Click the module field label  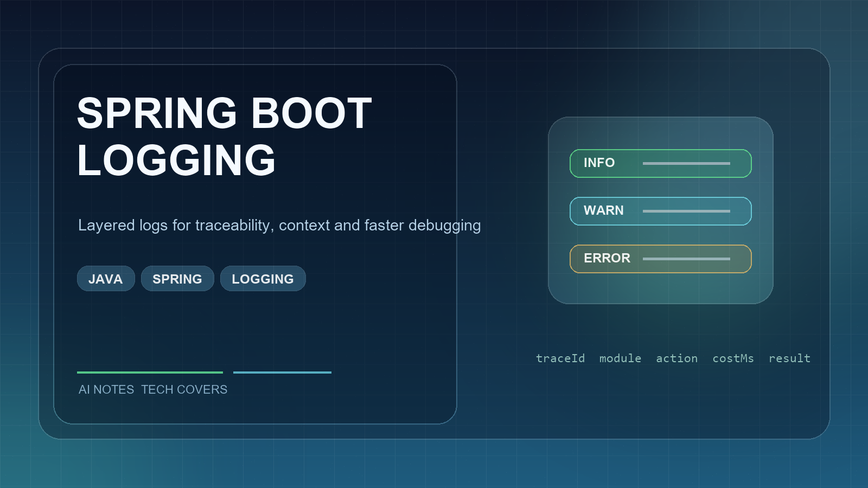(620, 358)
